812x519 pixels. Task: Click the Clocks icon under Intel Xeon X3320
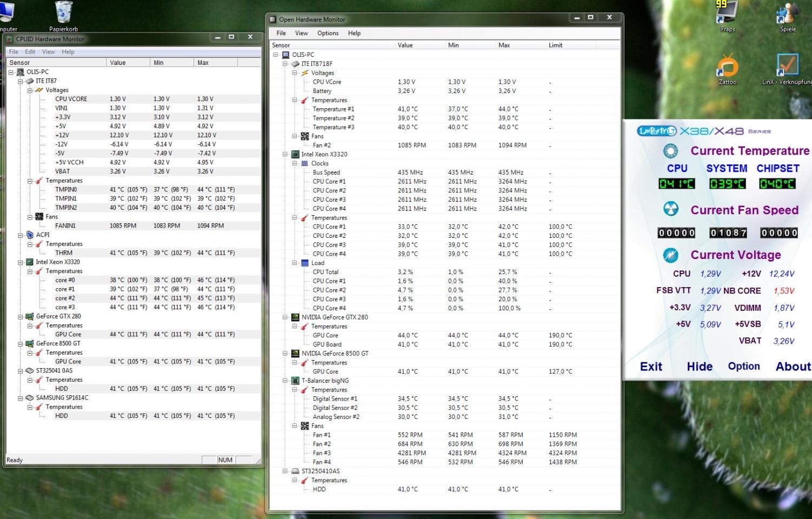(305, 163)
